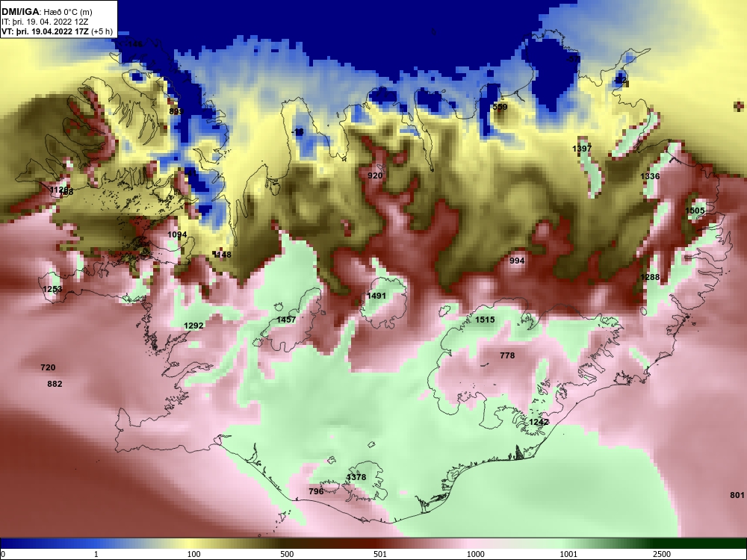This screenshot has height=560, width=747.
Task: Click the value 1242 on the map
Action: point(539,422)
